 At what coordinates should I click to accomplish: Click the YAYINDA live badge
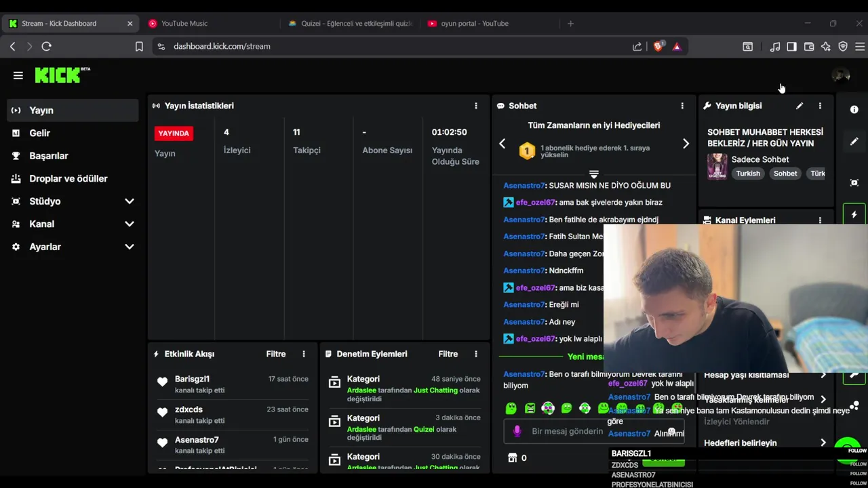click(x=174, y=133)
